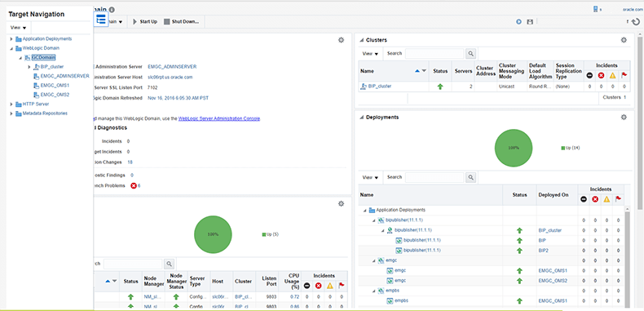Open the 18 configuration changes link
The image size is (644, 311).
click(x=130, y=162)
